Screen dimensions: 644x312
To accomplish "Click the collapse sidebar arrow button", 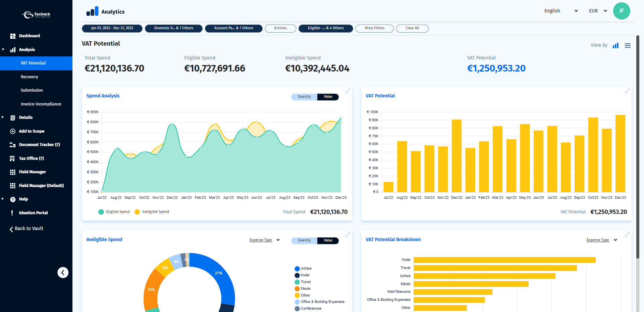I will point(63,272).
